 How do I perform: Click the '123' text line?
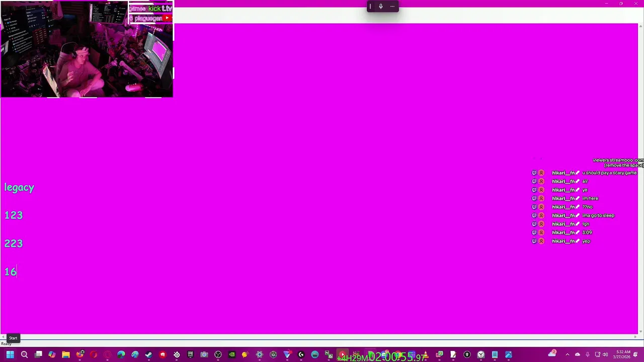[14, 215]
